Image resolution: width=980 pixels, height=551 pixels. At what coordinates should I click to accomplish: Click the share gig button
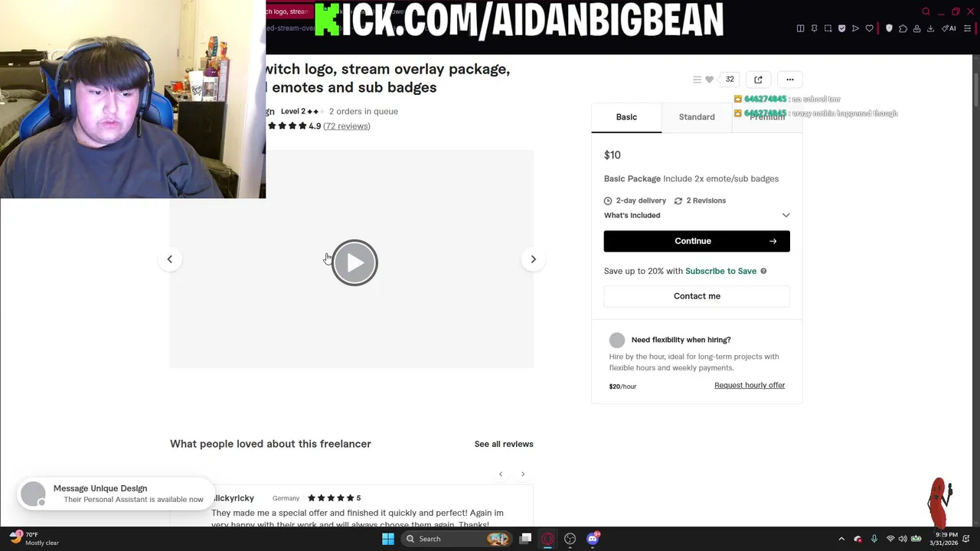click(758, 80)
